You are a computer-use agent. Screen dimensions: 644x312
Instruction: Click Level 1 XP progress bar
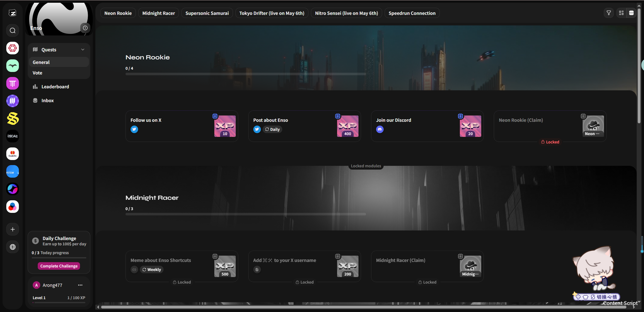(x=59, y=302)
